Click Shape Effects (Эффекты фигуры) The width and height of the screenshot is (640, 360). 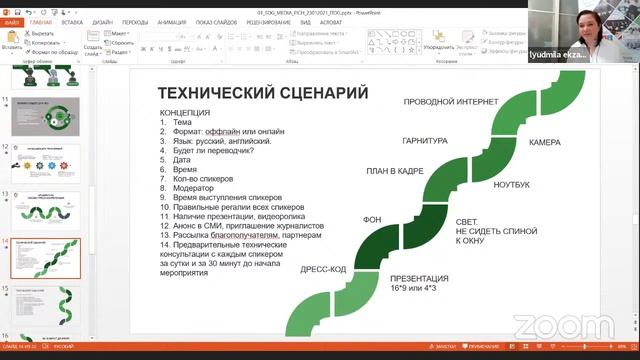click(x=504, y=51)
